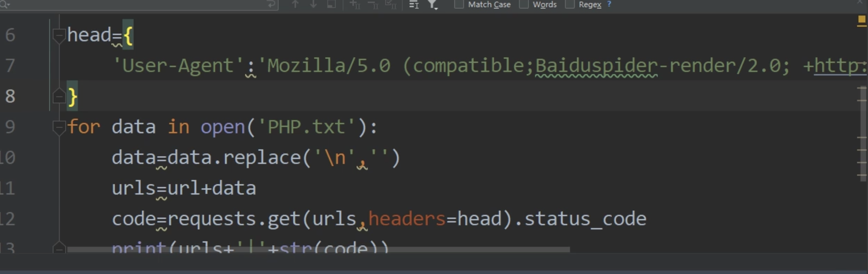Click the yellow inspection indicator square

coord(861,20)
